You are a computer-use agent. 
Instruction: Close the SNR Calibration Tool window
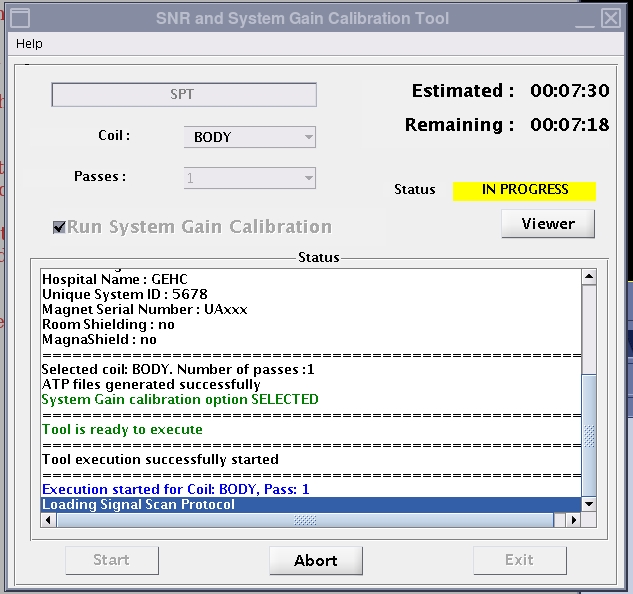(610, 18)
